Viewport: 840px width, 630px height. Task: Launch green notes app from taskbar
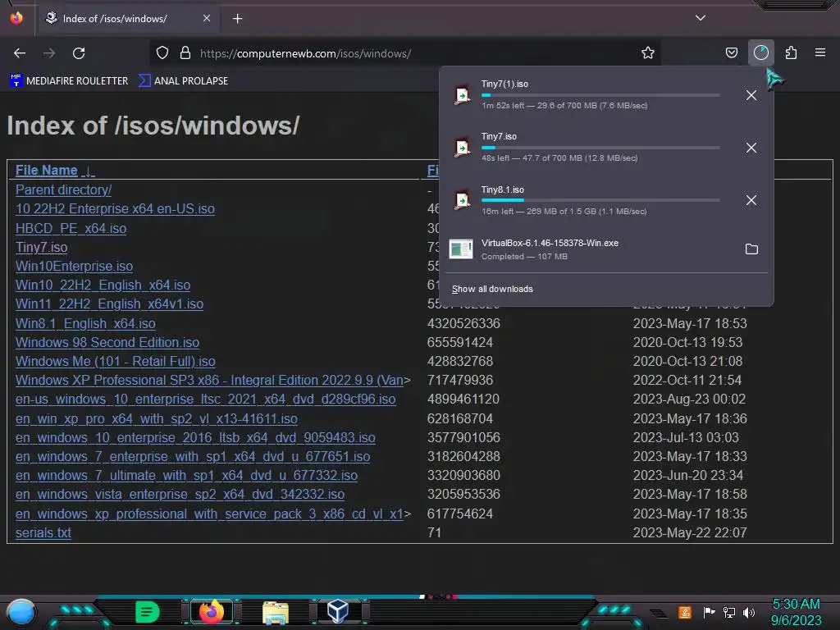tap(148, 612)
